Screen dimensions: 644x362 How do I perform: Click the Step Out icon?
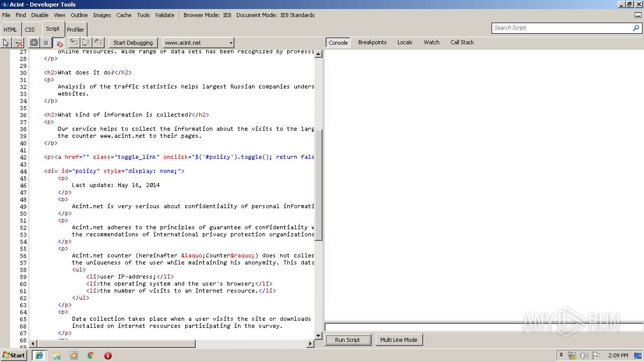coord(99,43)
